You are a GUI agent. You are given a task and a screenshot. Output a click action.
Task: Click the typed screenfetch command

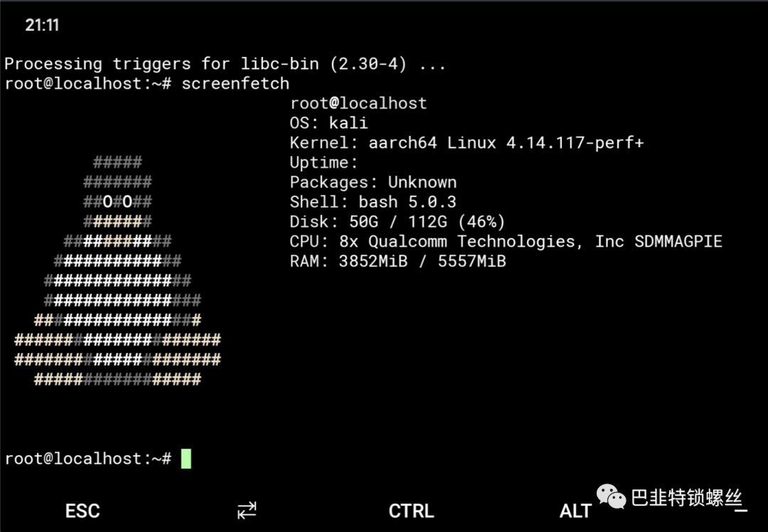tap(235, 84)
